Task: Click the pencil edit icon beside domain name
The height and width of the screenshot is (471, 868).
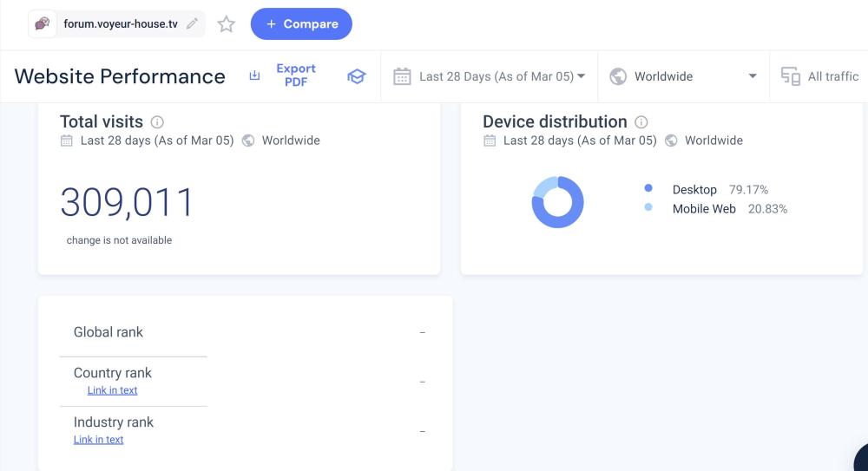Action: tap(192, 24)
